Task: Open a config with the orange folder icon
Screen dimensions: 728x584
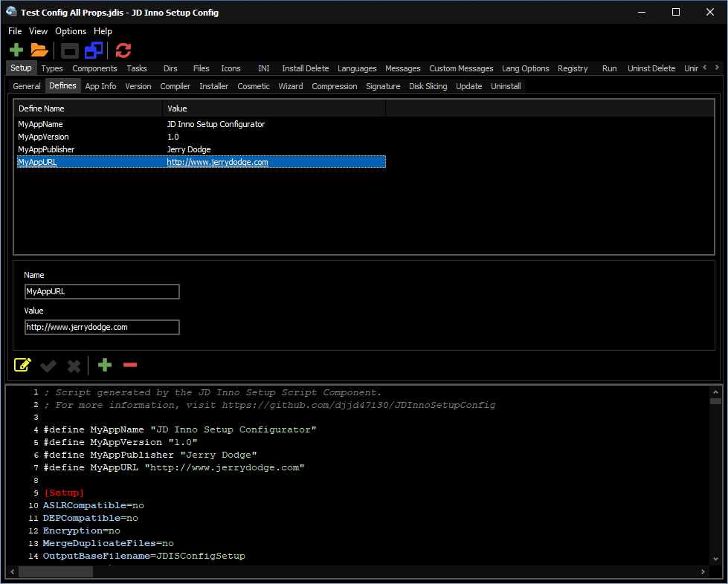Action: [39, 51]
